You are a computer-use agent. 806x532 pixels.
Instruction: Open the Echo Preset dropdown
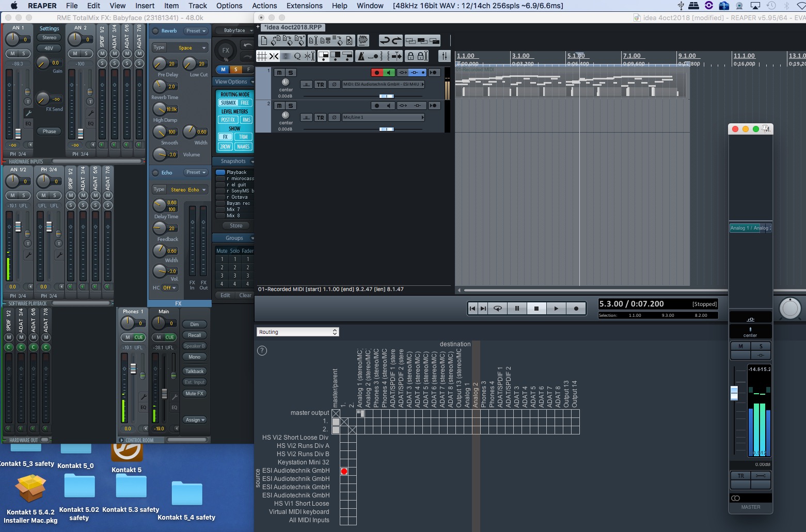pyautogui.click(x=196, y=172)
